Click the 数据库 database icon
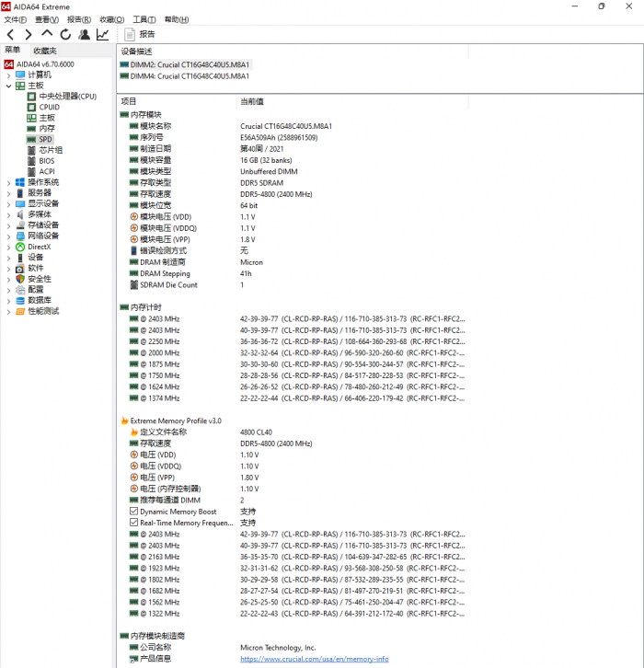Viewport: 644px width, 668px height. (x=20, y=300)
